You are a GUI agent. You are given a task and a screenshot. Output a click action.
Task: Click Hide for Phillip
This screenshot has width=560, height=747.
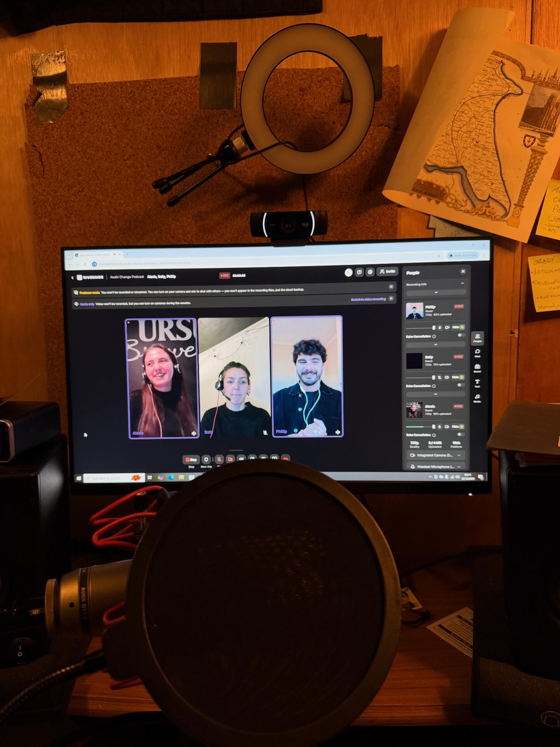(458, 328)
